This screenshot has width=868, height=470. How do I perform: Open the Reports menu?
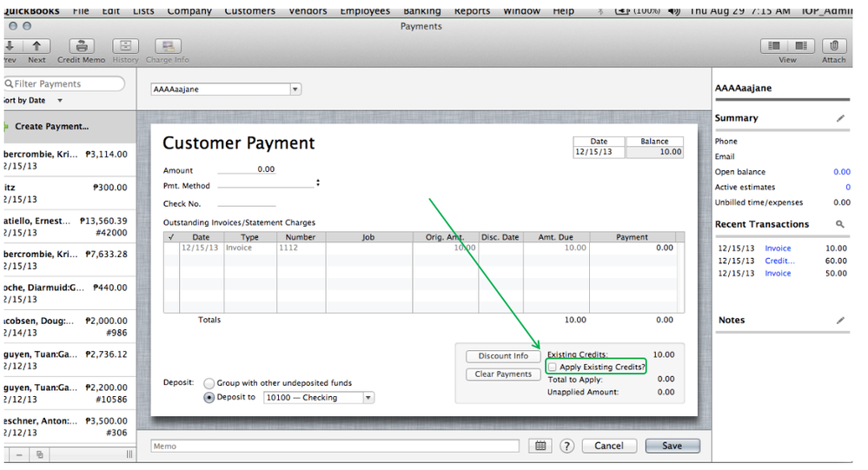click(x=472, y=10)
